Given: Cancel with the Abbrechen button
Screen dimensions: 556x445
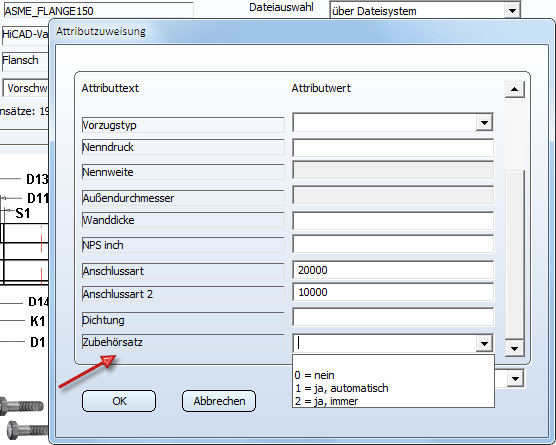Looking at the screenshot, I should tap(219, 401).
